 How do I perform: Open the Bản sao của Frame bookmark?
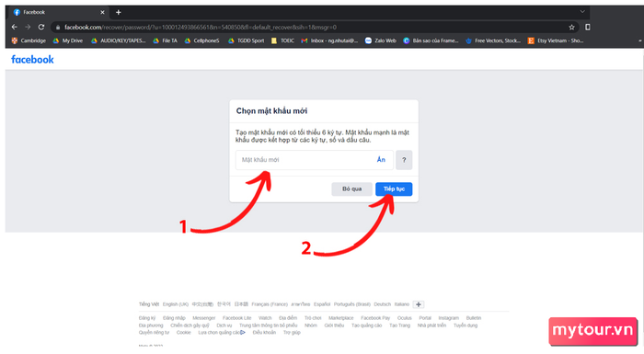coord(431,40)
